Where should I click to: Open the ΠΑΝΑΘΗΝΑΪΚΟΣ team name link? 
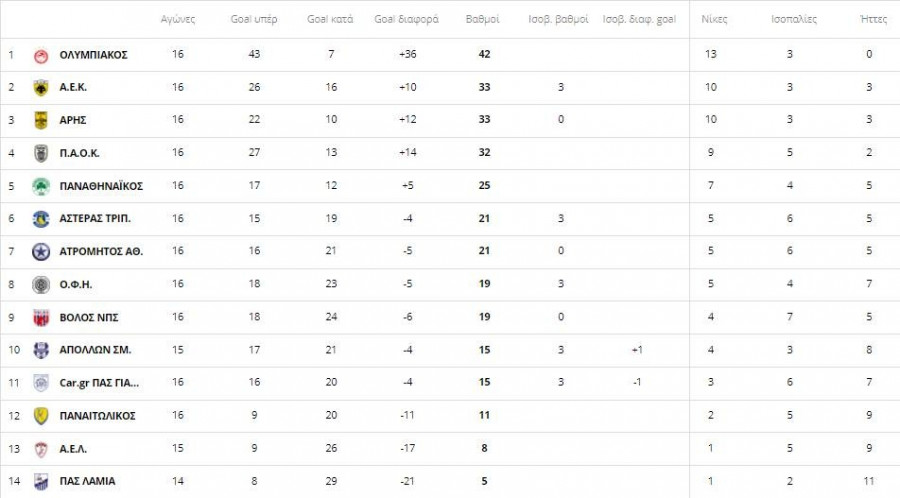pos(101,186)
